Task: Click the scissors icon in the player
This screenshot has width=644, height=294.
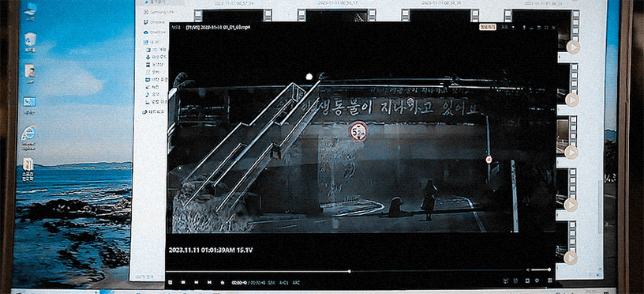Action: (506, 281)
